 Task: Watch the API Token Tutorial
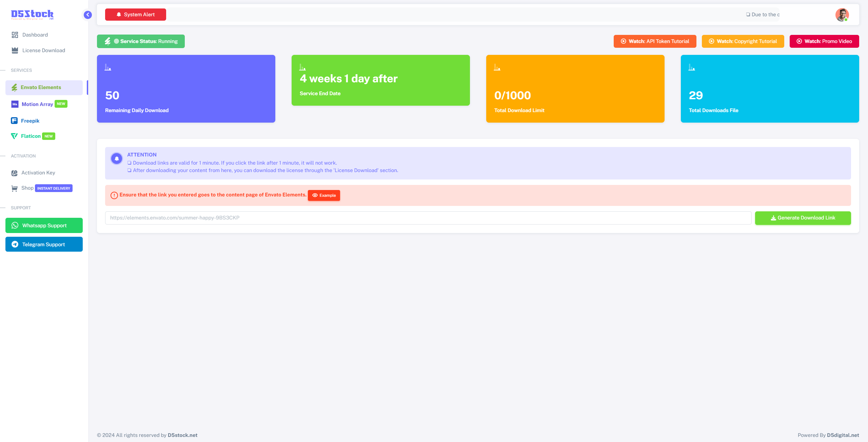(655, 41)
